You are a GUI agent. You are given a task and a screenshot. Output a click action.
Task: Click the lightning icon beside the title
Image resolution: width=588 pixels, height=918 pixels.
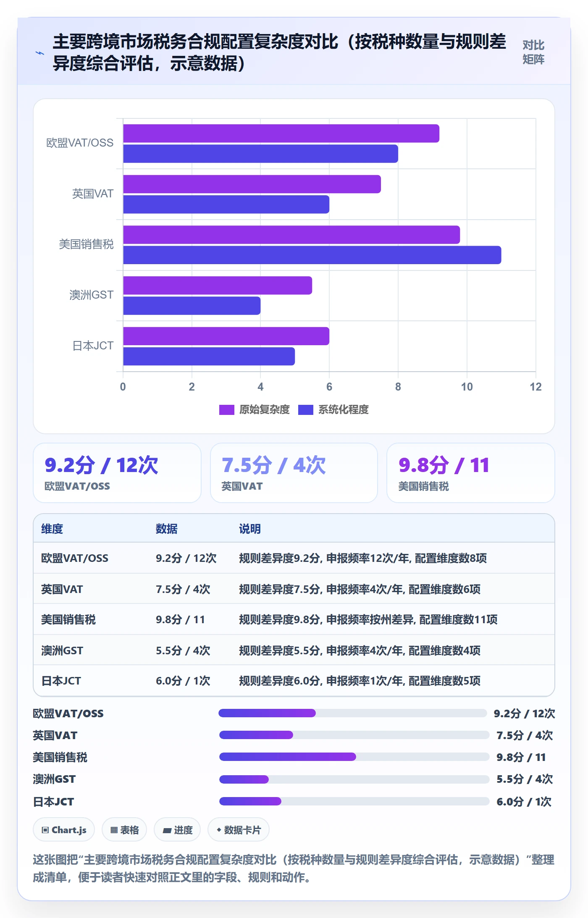tap(40, 53)
